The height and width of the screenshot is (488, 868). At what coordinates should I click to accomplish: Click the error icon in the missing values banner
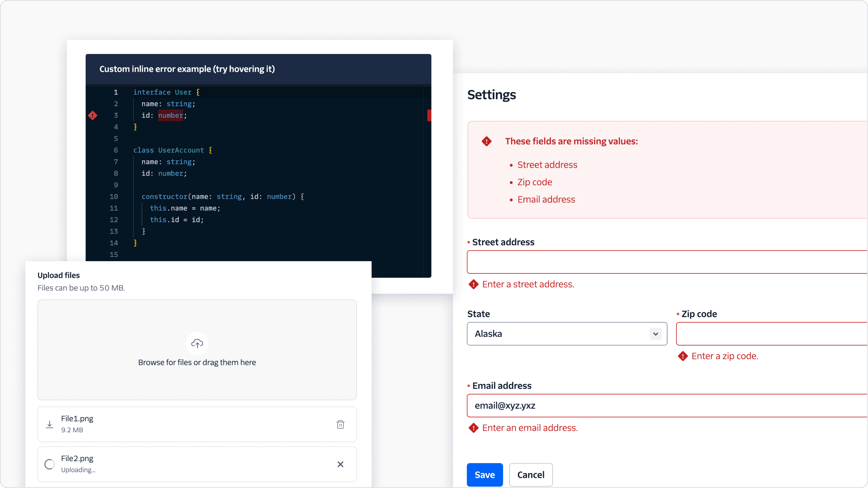[x=487, y=141]
